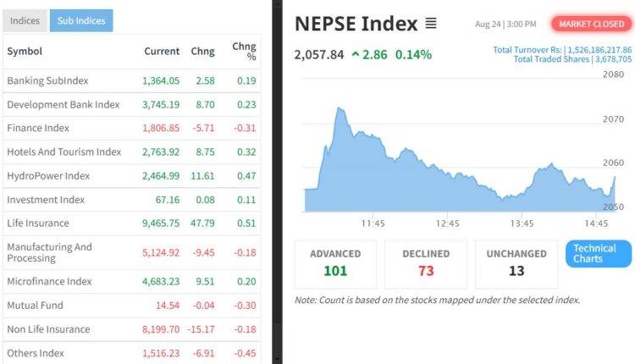Open the Microfinance Index row

click(x=49, y=281)
